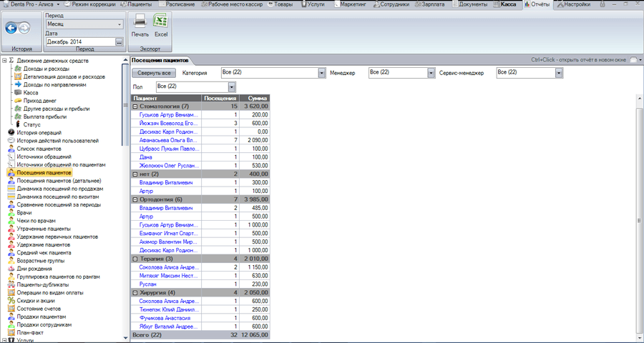Click the forward History arrow icon
The width and height of the screenshot is (644, 343).
(24, 28)
